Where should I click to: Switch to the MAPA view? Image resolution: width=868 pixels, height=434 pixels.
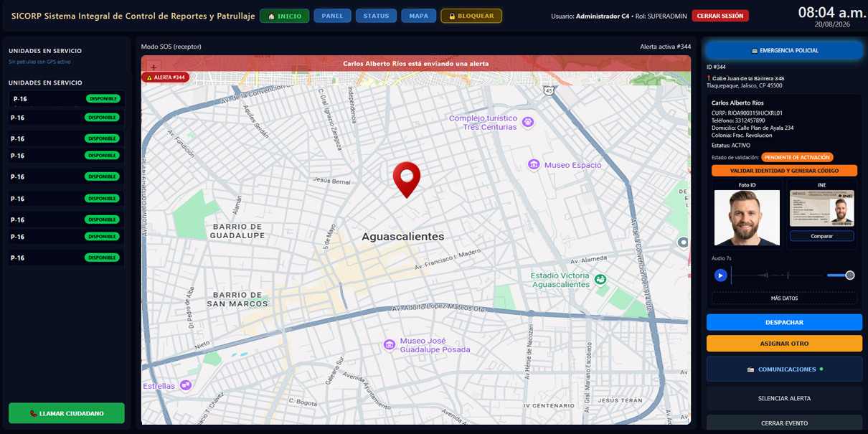(x=419, y=16)
